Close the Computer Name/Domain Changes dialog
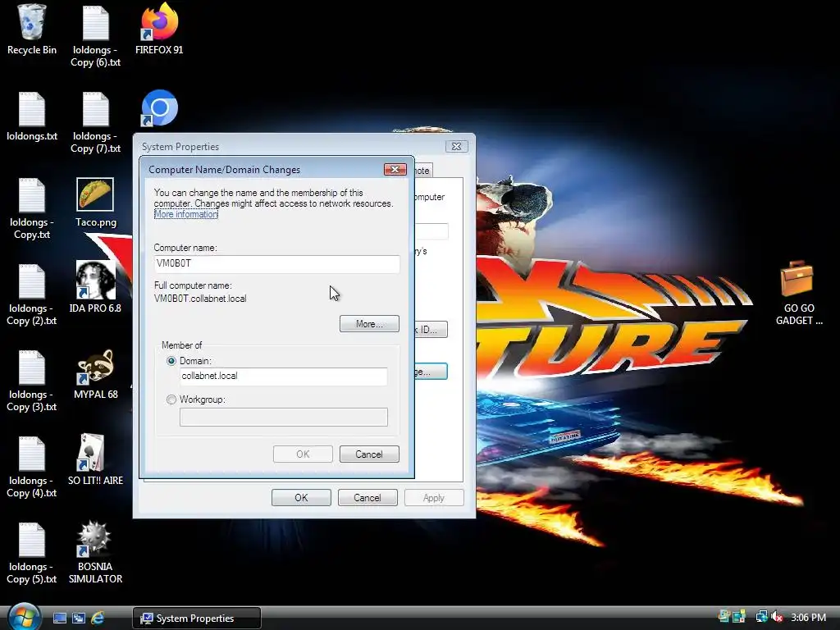This screenshot has width=840, height=630. (x=395, y=169)
